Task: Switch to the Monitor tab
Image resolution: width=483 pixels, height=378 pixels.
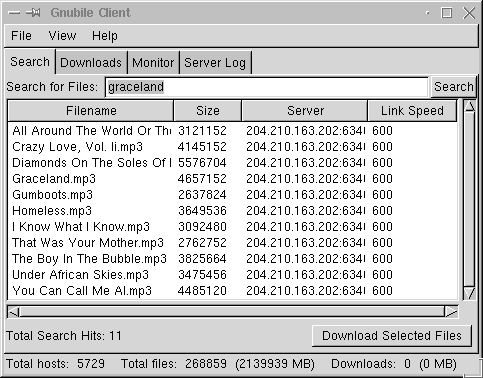Action: pyautogui.click(x=153, y=63)
